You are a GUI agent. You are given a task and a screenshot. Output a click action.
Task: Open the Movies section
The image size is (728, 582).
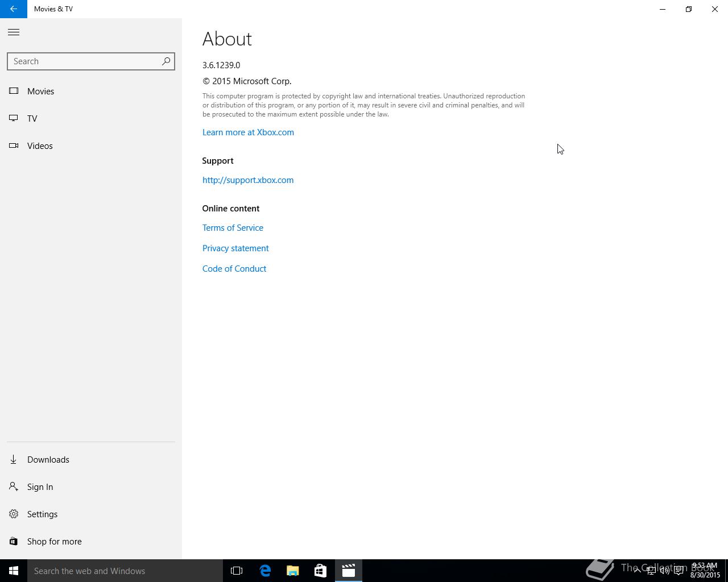tap(91, 91)
